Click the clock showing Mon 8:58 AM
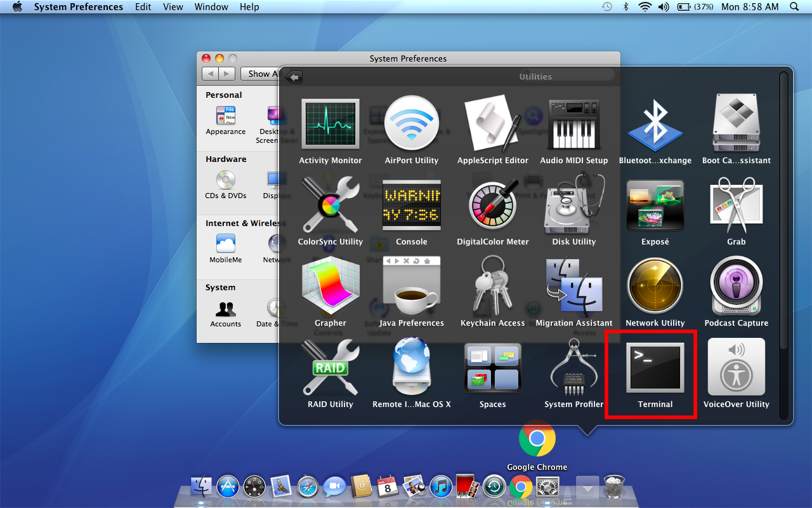This screenshot has height=508, width=812. click(750, 7)
